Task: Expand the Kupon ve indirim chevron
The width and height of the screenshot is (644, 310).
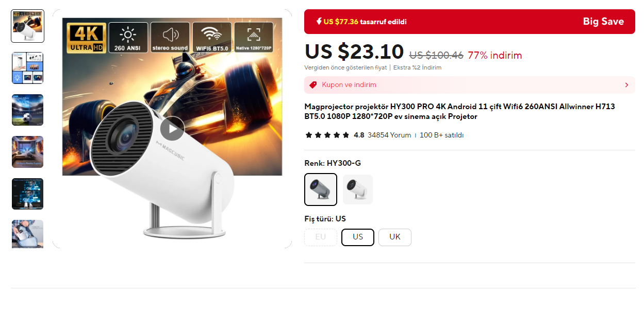Action: (626, 85)
